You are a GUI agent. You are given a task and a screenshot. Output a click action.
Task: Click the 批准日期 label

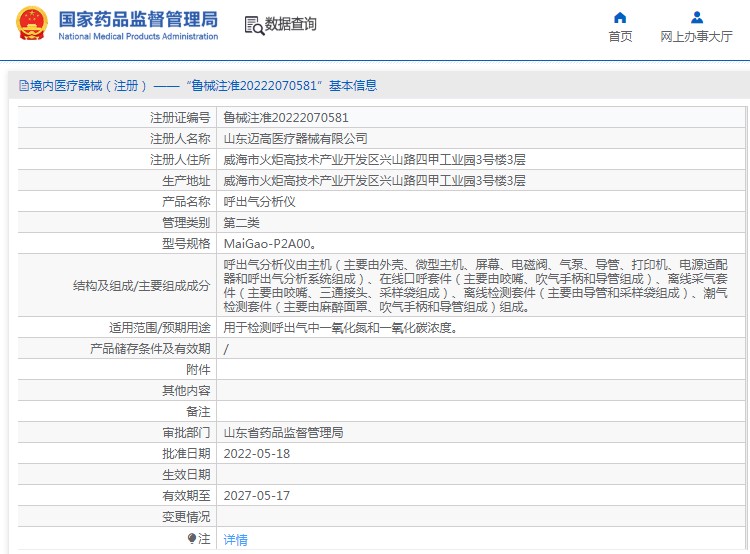pyautogui.click(x=186, y=454)
